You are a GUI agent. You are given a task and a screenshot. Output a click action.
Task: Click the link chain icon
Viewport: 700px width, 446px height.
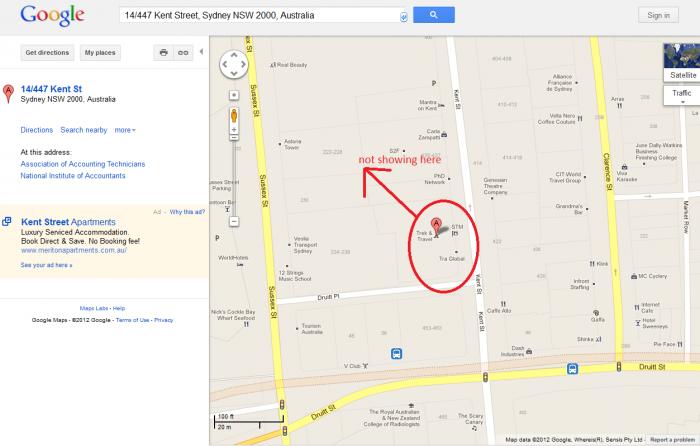(x=183, y=53)
